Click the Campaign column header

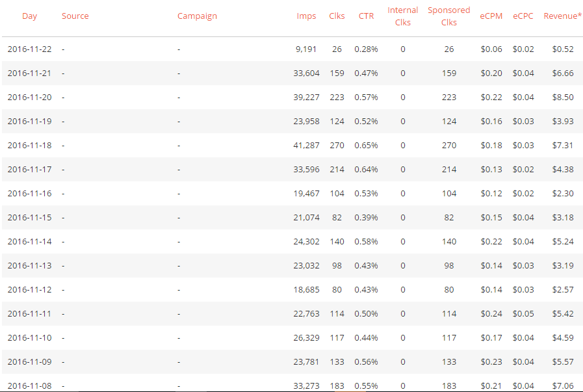click(x=197, y=16)
